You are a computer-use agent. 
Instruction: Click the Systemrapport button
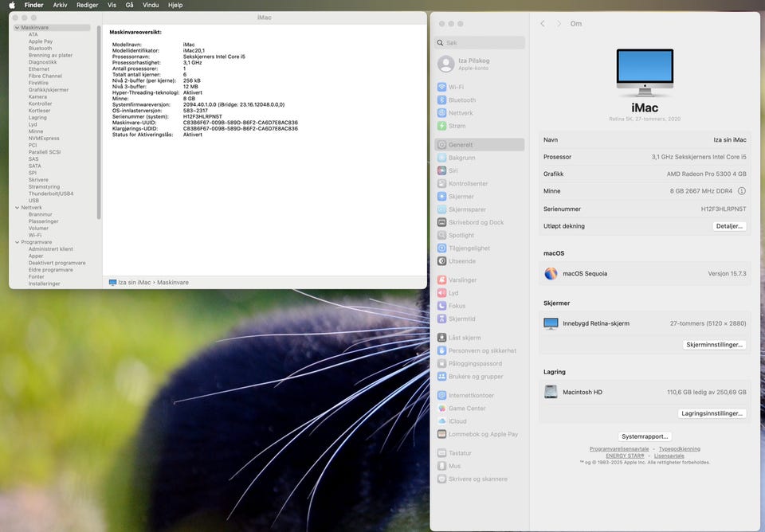tap(645, 436)
